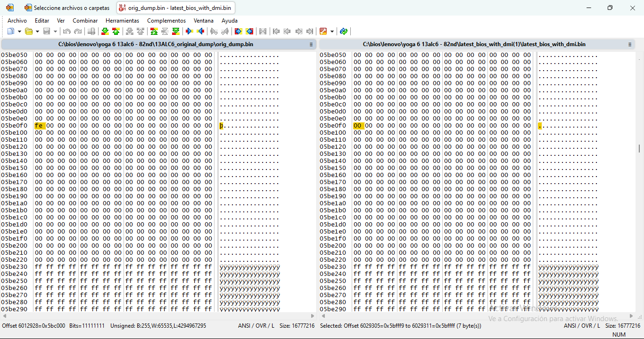Viewport: 644px width, 339px height.
Task: Click the right arrow of the left pane scrollbar
Action: coord(313,316)
